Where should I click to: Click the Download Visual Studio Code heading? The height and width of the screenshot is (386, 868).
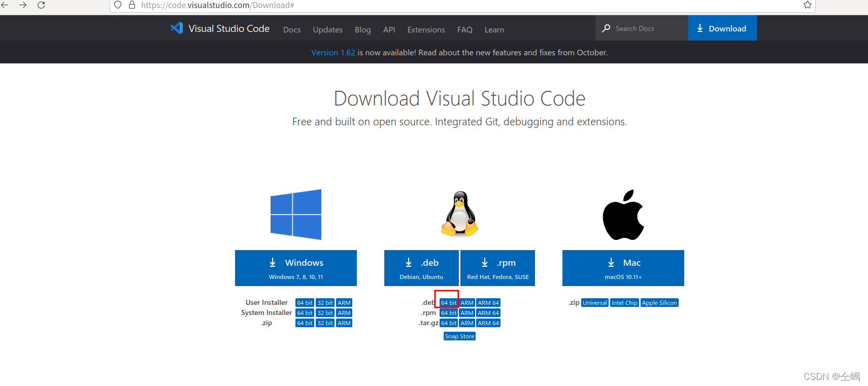(459, 98)
